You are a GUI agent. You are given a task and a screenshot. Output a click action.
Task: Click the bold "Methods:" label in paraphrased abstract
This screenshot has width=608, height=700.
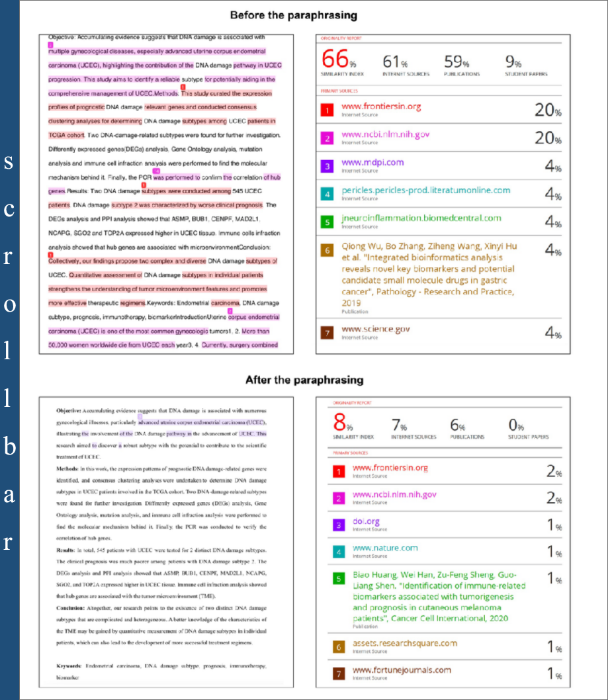(67, 468)
